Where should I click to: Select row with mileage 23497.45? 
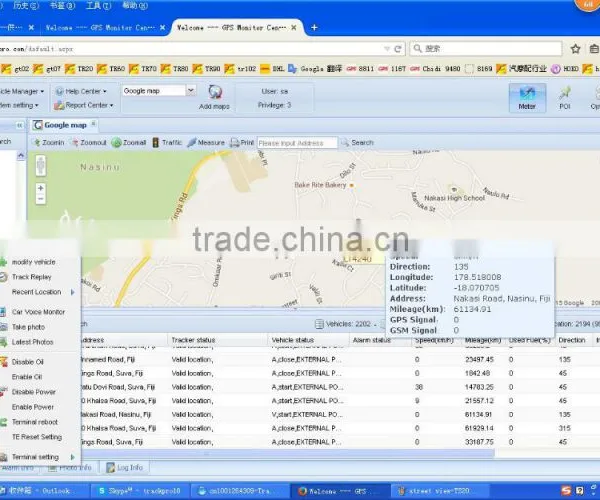click(x=341, y=360)
